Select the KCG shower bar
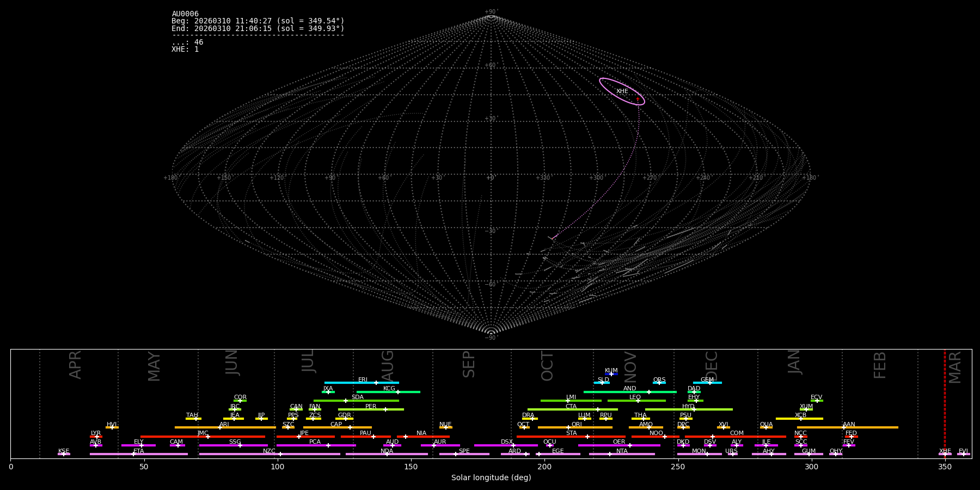This screenshot has height=490, width=980. click(x=388, y=391)
